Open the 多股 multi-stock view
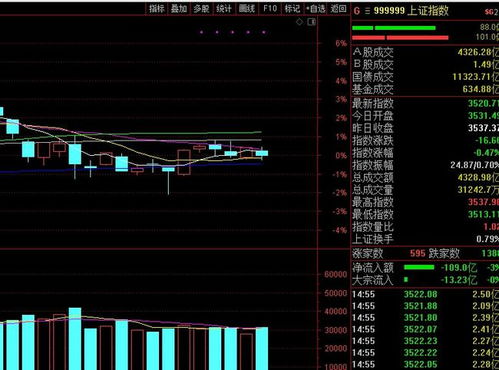 pyautogui.click(x=201, y=9)
